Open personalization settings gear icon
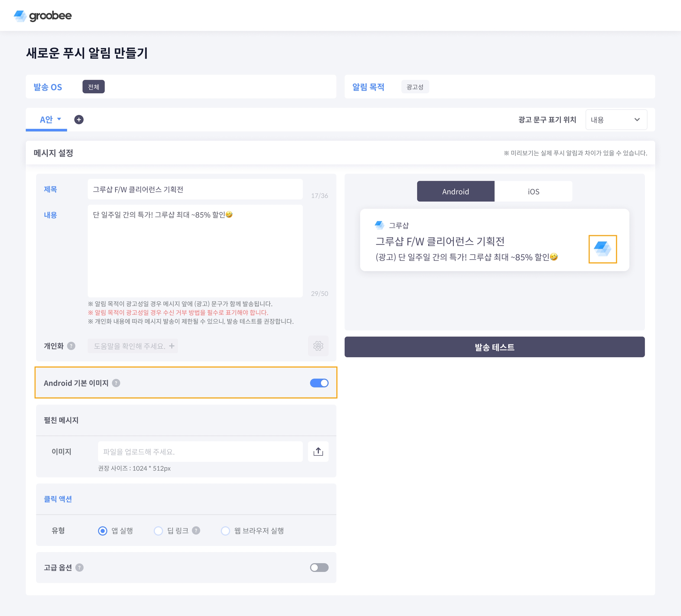The height and width of the screenshot is (616, 681). point(318,346)
